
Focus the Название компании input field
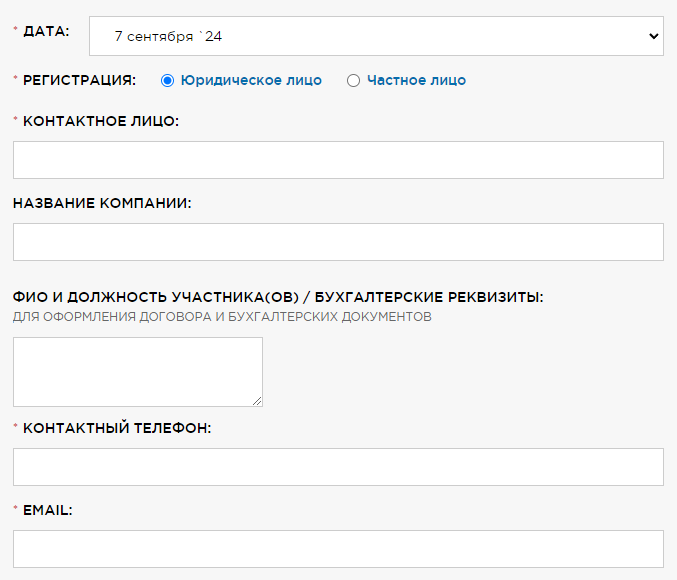click(x=338, y=242)
